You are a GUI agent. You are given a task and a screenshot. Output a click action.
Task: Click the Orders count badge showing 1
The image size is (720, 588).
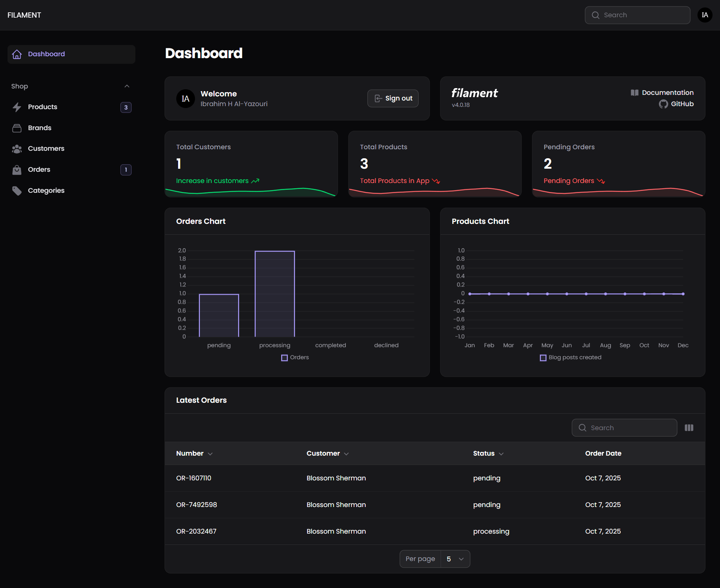(x=126, y=170)
